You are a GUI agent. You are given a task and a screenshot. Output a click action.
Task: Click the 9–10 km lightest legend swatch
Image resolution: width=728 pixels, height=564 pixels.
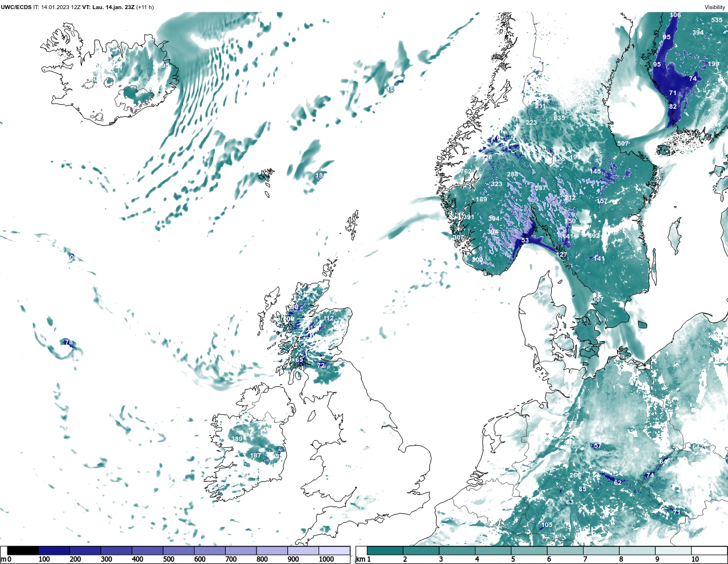pos(673,550)
